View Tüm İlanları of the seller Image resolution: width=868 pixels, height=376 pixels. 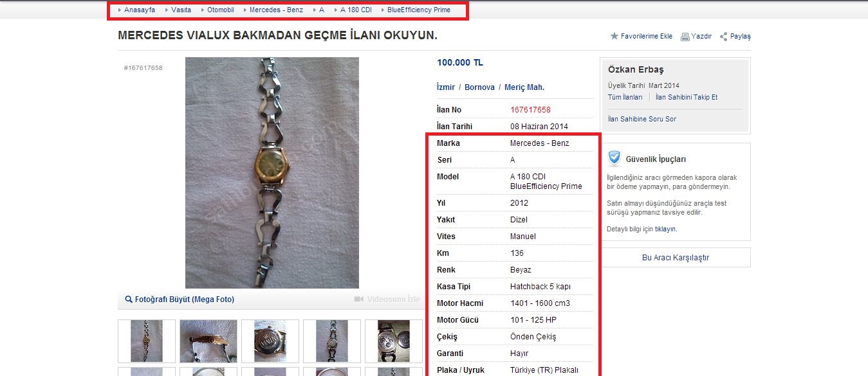tap(625, 97)
